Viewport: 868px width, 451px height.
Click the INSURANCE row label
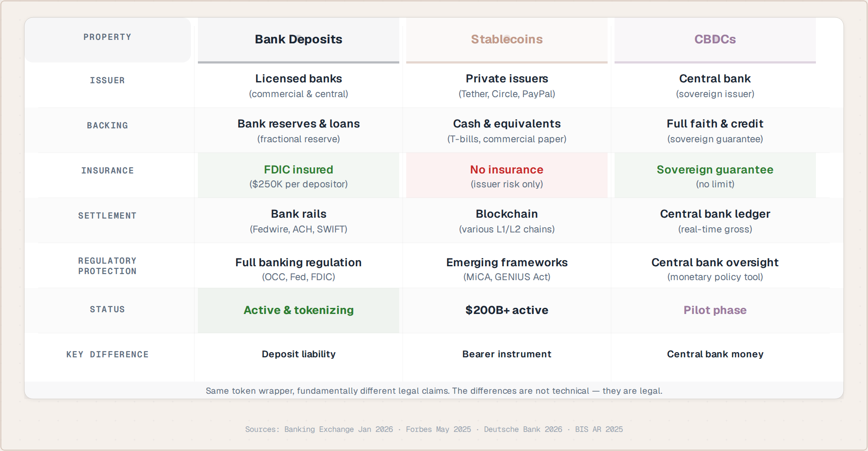coord(107,170)
